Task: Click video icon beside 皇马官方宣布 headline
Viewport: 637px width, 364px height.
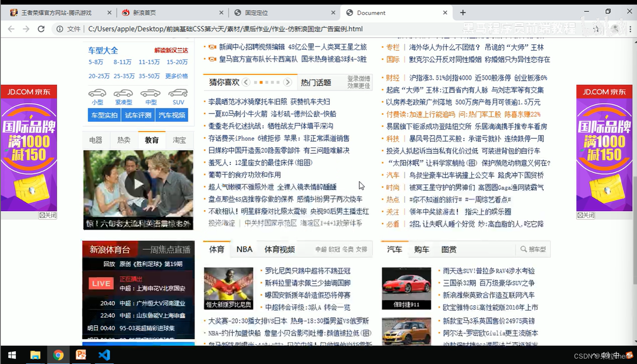Action: coord(212,59)
